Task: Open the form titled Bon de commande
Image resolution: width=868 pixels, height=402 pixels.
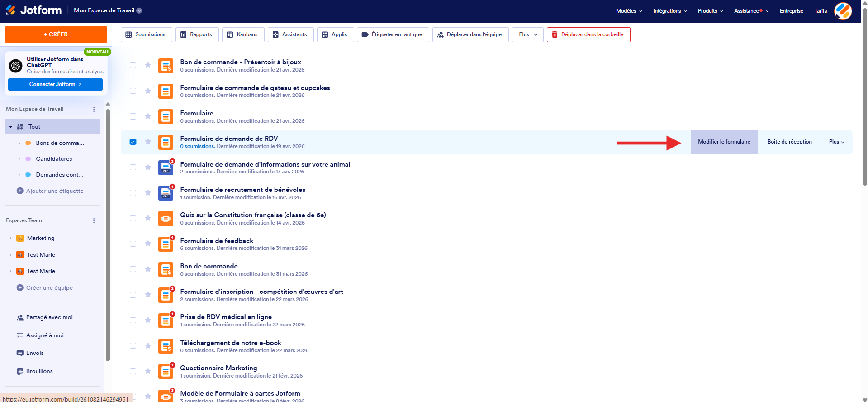Action: click(209, 266)
